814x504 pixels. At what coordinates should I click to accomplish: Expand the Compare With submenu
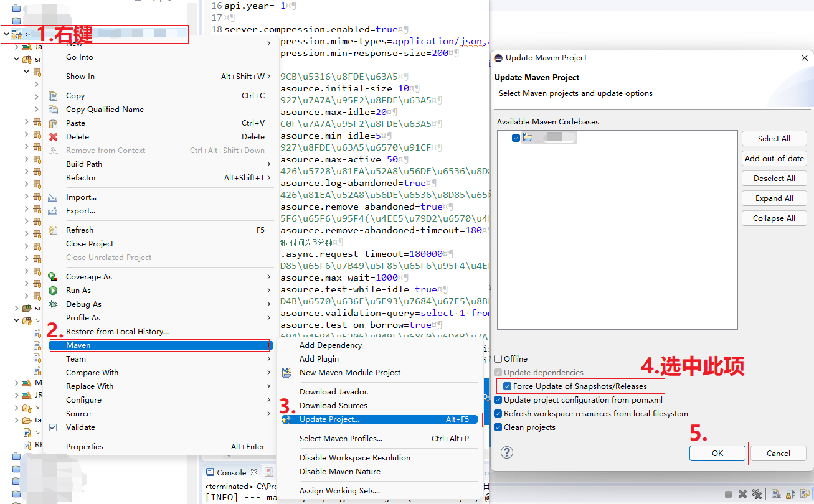(x=92, y=372)
